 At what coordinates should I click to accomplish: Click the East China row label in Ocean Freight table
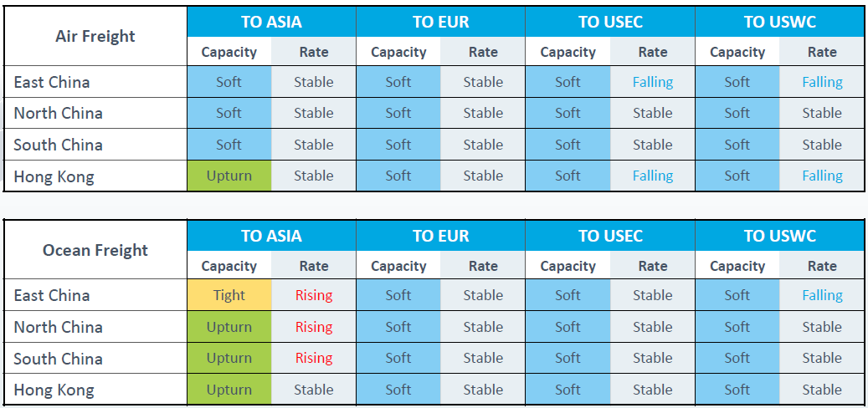52,295
